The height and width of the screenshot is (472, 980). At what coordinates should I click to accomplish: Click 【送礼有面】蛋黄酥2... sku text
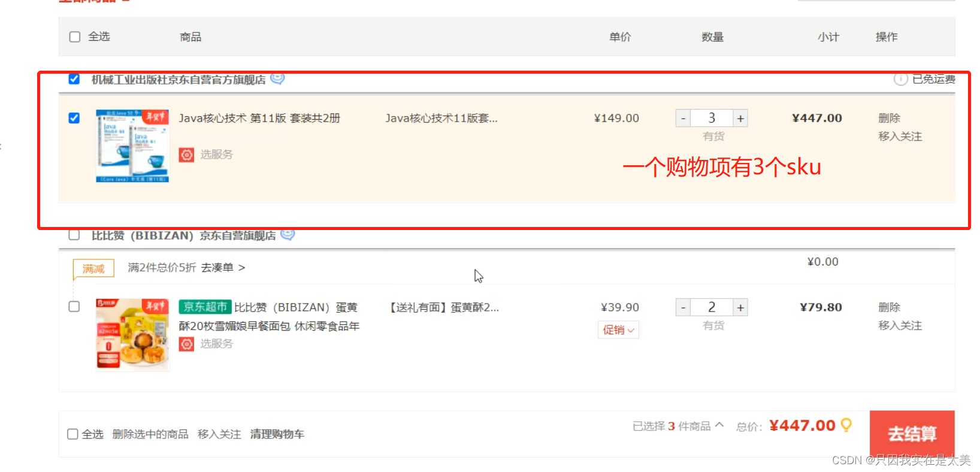[x=443, y=307]
